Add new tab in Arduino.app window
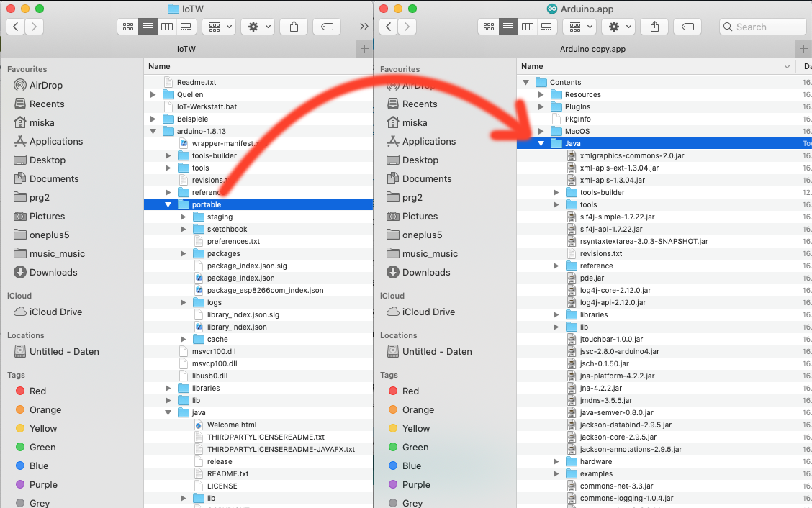The image size is (812, 508). [x=803, y=49]
